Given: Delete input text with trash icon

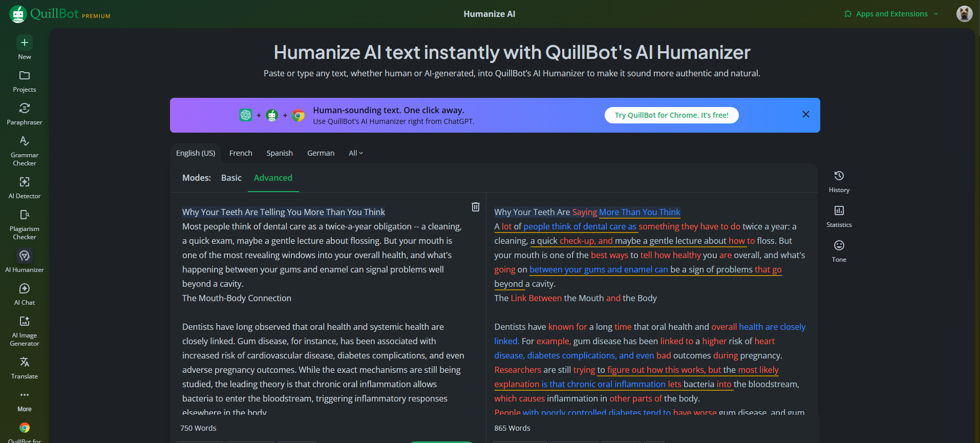Looking at the screenshot, I should (x=475, y=207).
